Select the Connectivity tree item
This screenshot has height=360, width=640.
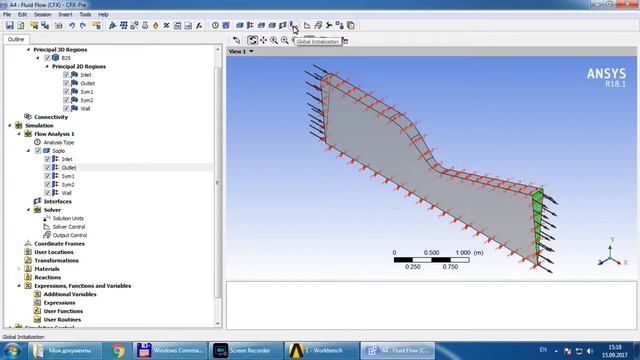51,117
